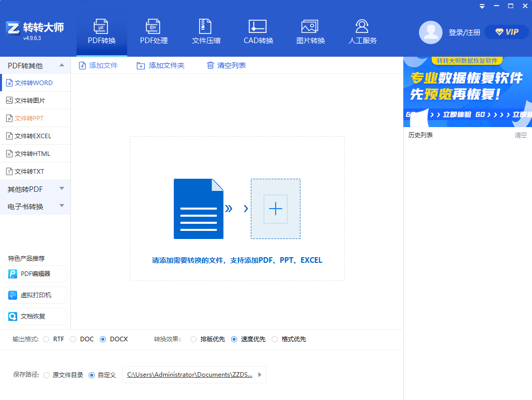Click 登录/注册 to sign in

click(465, 31)
